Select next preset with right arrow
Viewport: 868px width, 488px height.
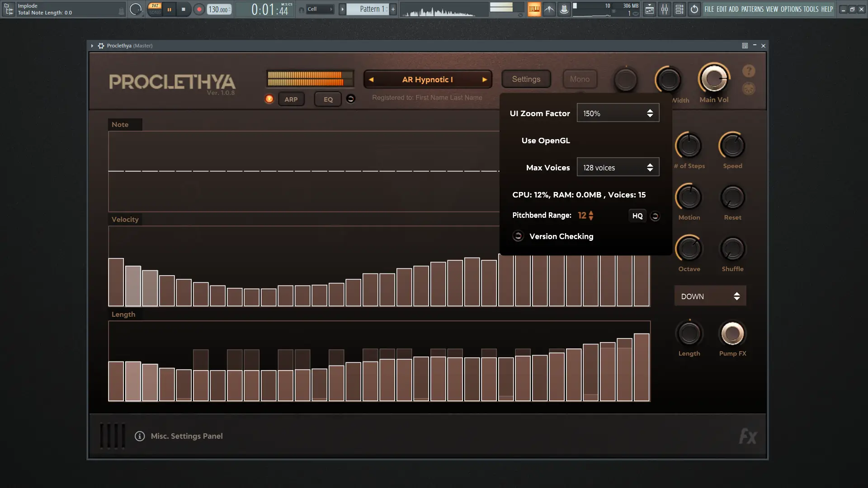tap(485, 80)
